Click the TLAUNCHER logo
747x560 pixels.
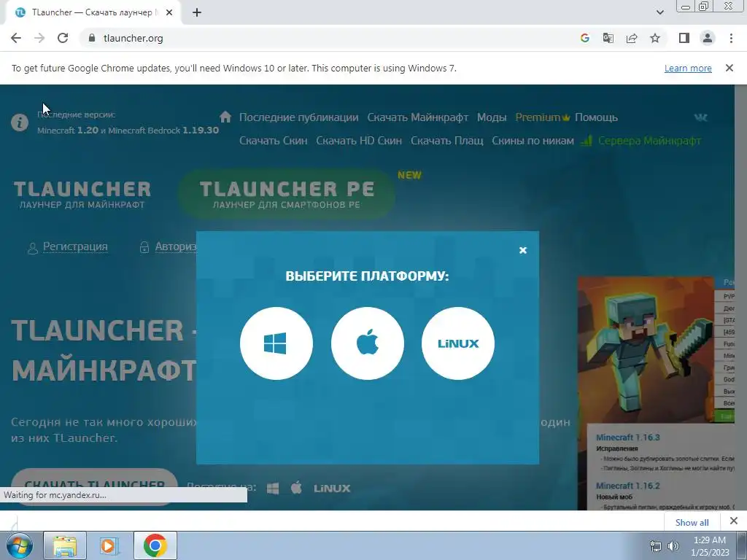[x=82, y=195]
